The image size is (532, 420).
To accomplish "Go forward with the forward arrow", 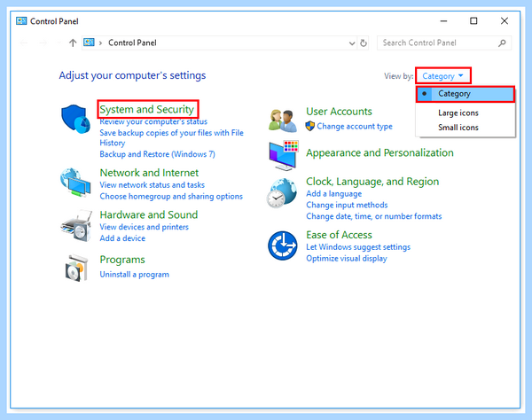I will tap(43, 43).
